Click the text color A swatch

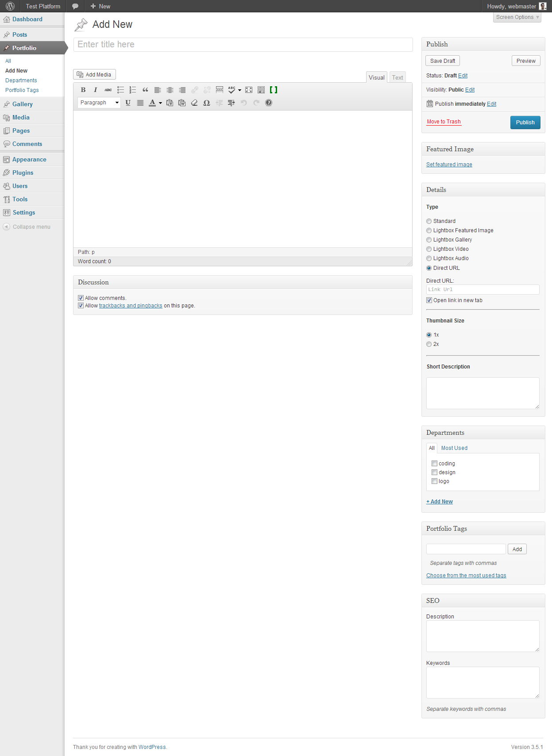152,103
